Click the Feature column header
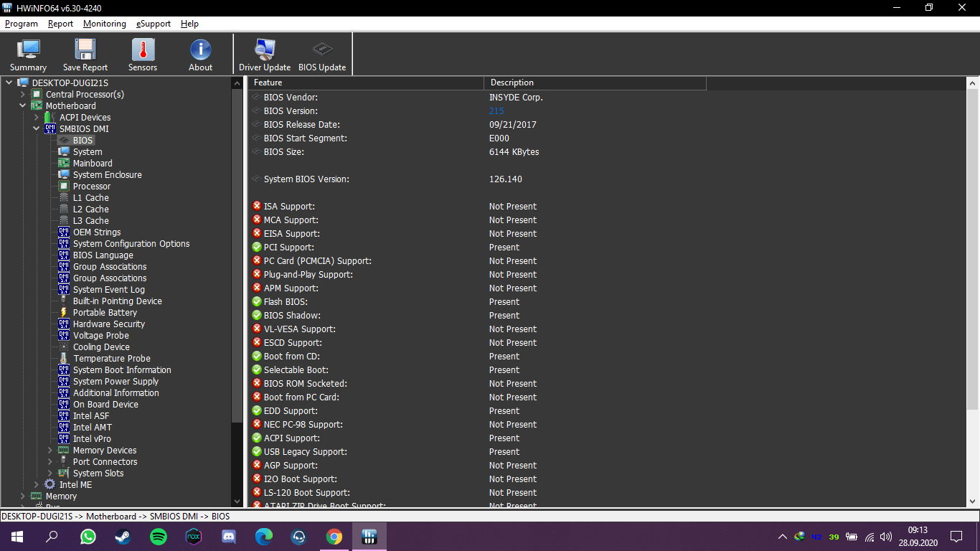The height and width of the screenshot is (551, 980). tap(366, 83)
